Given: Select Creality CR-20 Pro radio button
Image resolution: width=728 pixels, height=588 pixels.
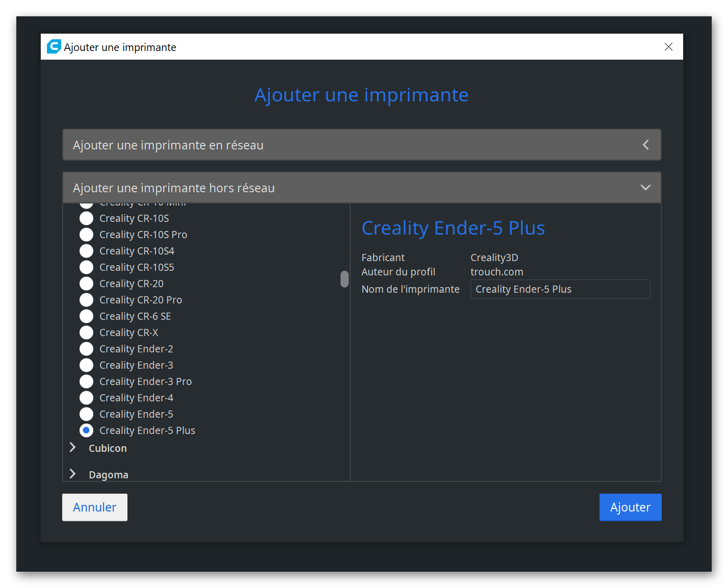Looking at the screenshot, I should point(86,300).
